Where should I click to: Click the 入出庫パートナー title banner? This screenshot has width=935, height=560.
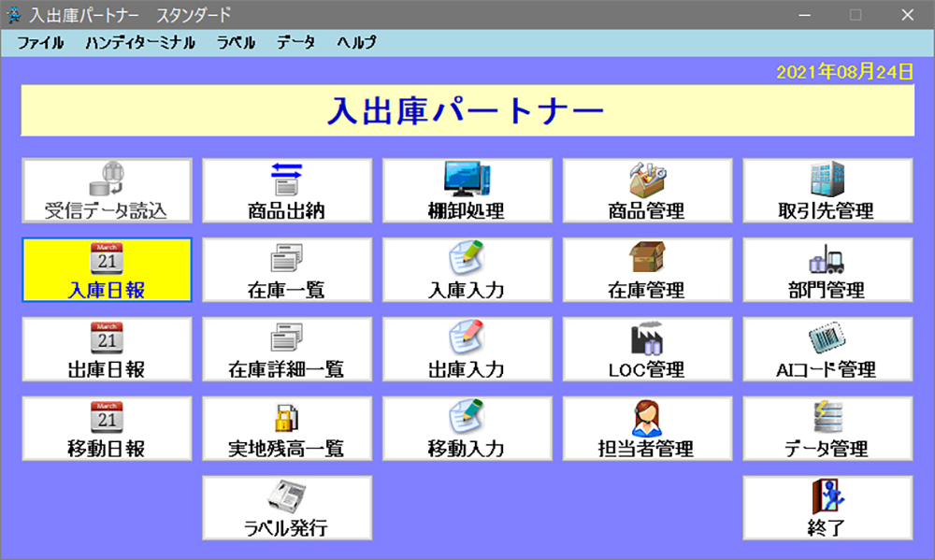coord(467,111)
